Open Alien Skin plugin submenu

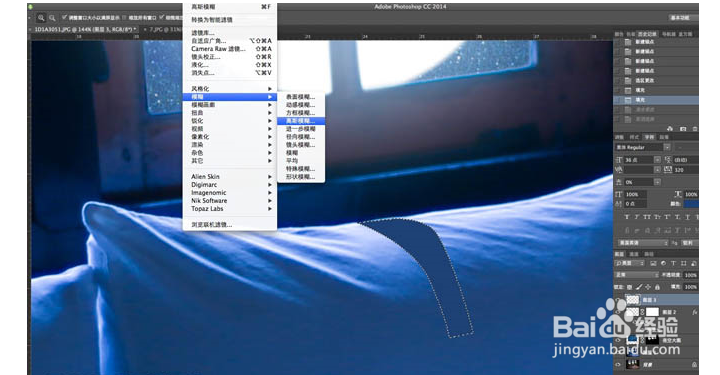click(230, 177)
